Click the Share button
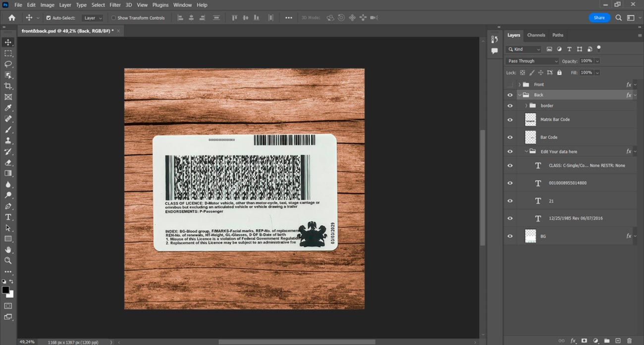Screen dimensions: 644x345 point(599,18)
